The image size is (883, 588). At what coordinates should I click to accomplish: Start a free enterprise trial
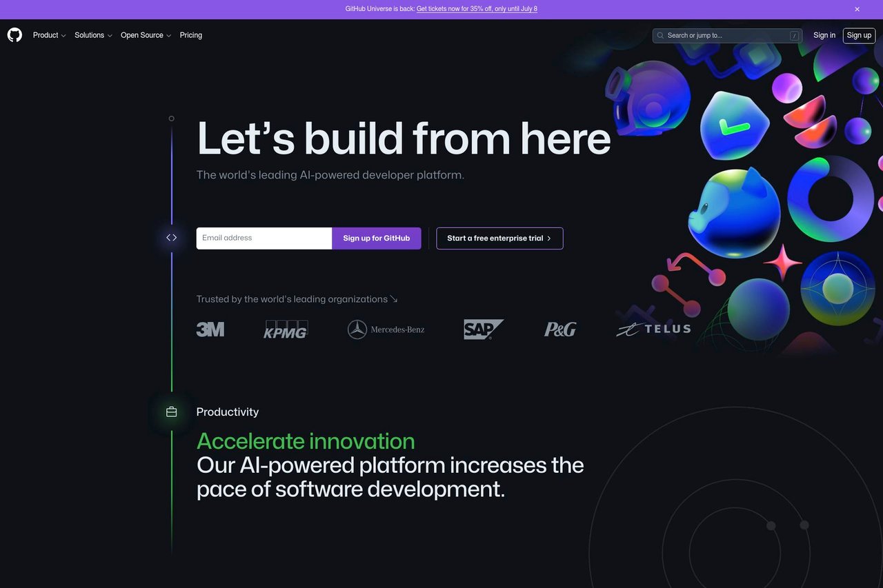coord(499,239)
